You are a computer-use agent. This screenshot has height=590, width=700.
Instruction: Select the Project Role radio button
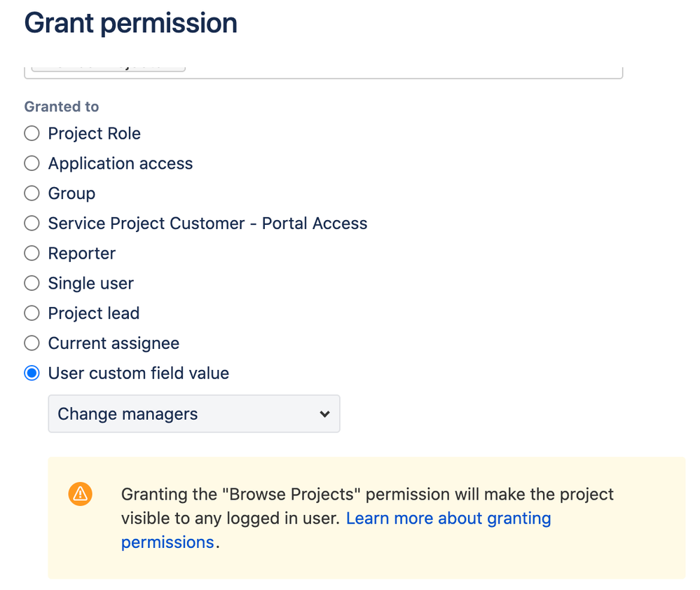pyautogui.click(x=32, y=133)
